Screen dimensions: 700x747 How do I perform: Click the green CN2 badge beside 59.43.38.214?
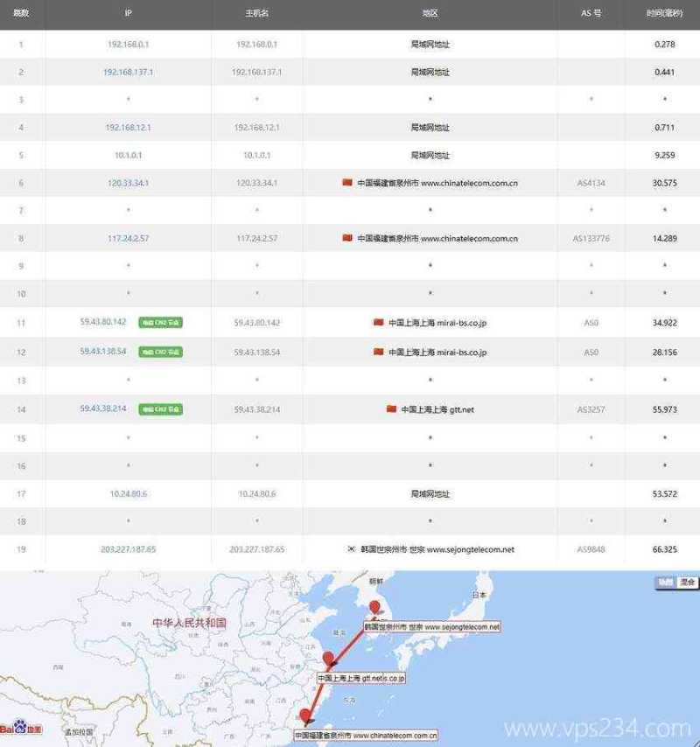[x=160, y=408]
